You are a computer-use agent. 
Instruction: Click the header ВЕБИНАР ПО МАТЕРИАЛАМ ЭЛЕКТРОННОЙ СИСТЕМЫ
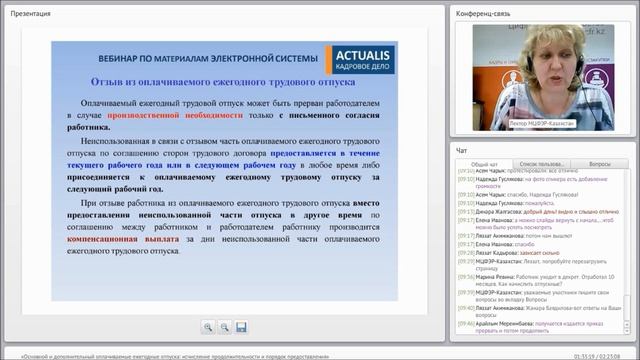(208, 59)
